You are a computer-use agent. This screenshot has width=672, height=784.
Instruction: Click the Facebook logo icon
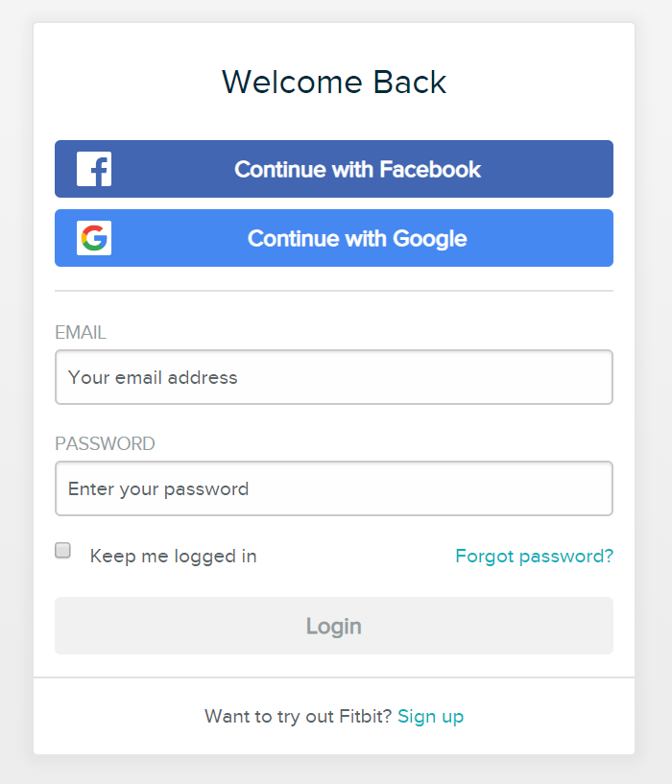(94, 169)
